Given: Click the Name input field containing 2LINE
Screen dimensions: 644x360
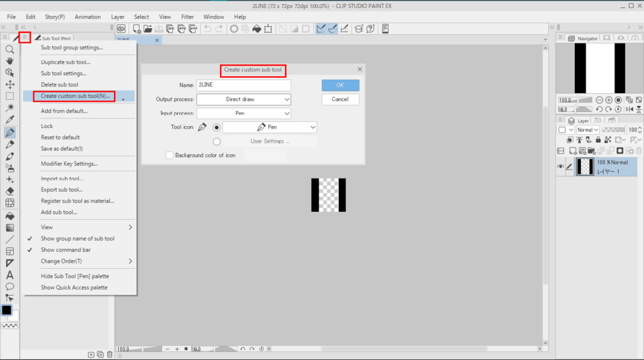Looking at the screenshot, I should click(244, 85).
